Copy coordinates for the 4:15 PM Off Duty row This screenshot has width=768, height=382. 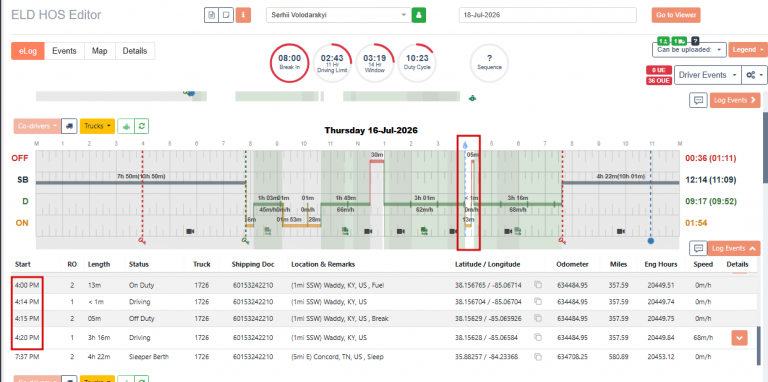538,318
